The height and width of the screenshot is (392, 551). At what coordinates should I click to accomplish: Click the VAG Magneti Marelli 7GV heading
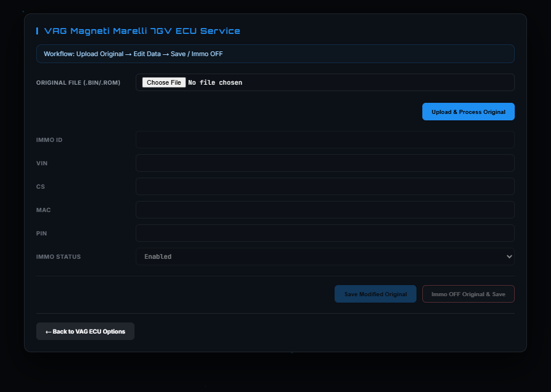point(142,31)
